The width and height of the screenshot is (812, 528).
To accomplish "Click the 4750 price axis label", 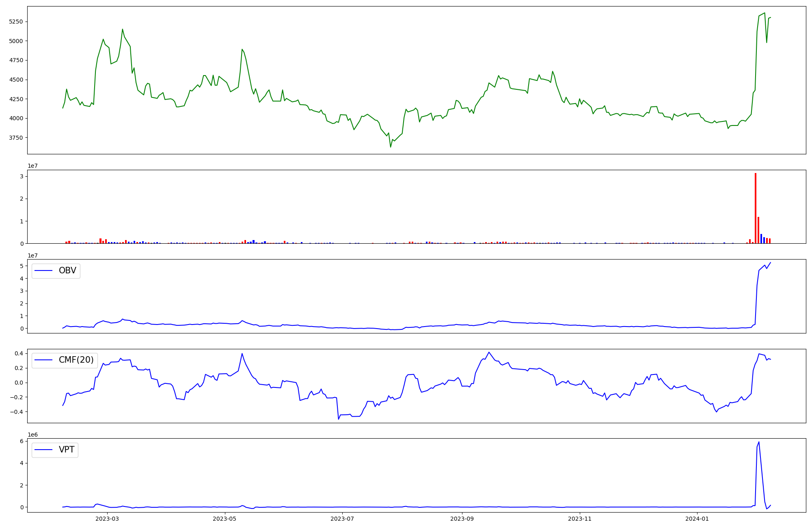I will [x=16, y=60].
